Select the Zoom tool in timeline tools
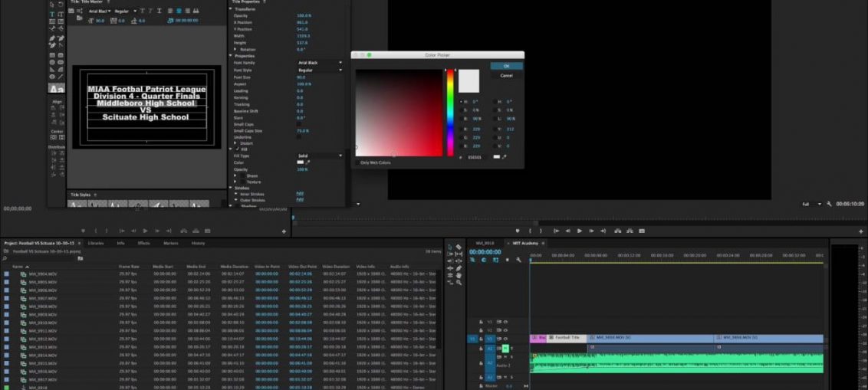The height and width of the screenshot is (390, 868). 459,283
